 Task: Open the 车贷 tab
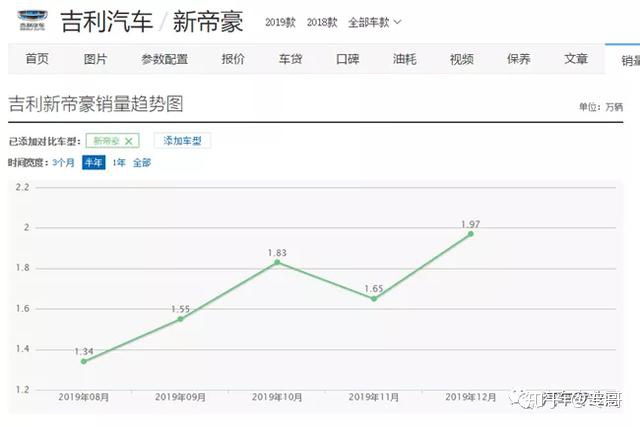coord(291,59)
